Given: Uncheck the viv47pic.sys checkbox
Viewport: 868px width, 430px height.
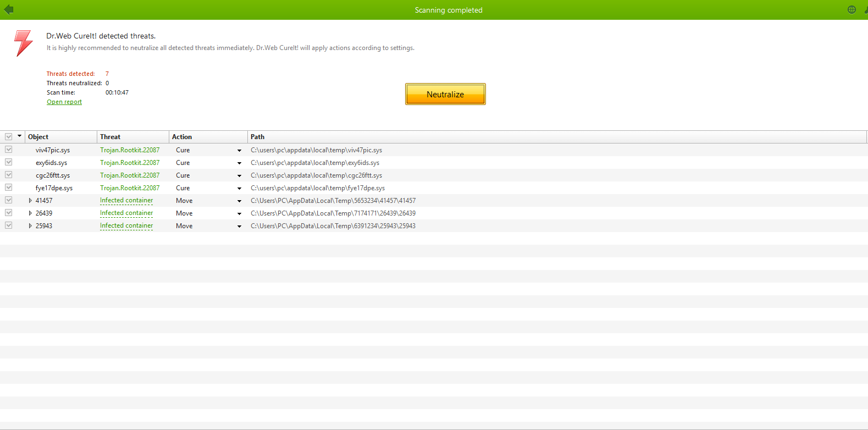Looking at the screenshot, I should [9, 150].
